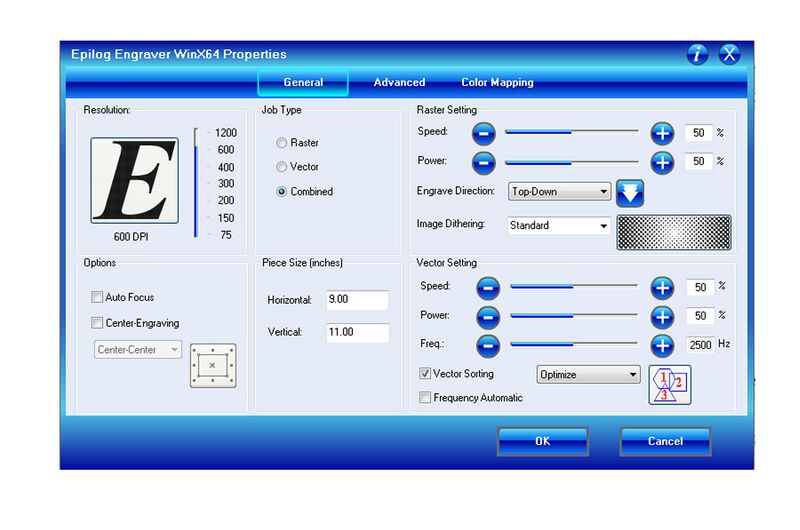Image resolution: width=800 pixels, height=530 pixels.
Task: Click the 600 DPI label under preview
Action: tap(131, 237)
